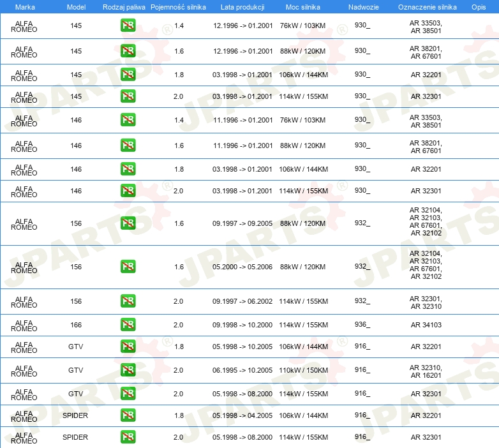Image resolution: width=499 pixels, height=448 pixels.
Task: Click the fuel icon for the 146 1.8
Action: tap(128, 169)
